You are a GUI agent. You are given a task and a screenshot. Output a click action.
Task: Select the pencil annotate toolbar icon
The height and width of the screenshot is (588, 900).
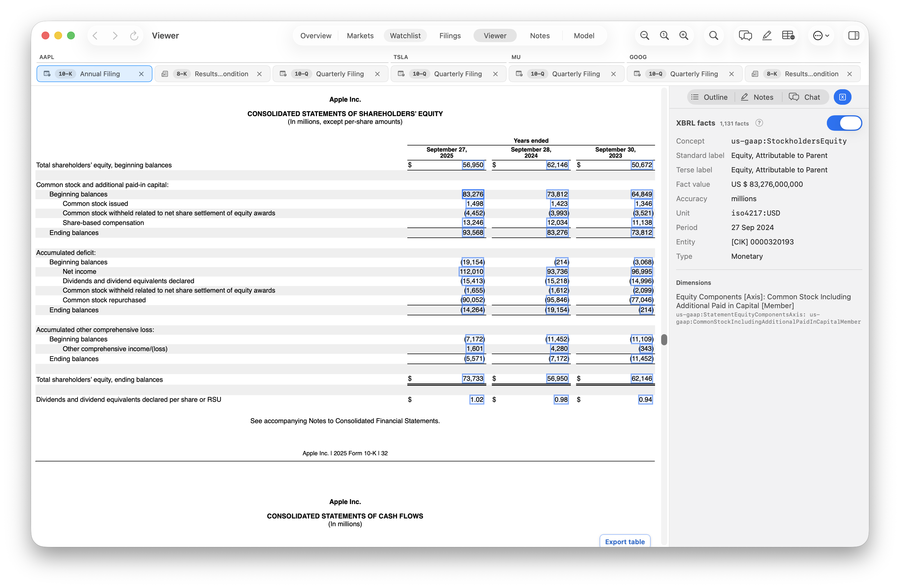point(767,35)
